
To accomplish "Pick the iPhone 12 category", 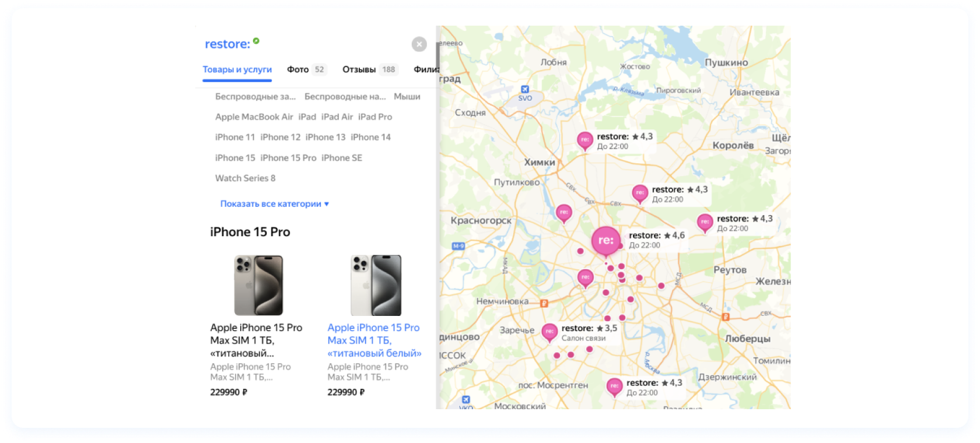I will [x=281, y=137].
